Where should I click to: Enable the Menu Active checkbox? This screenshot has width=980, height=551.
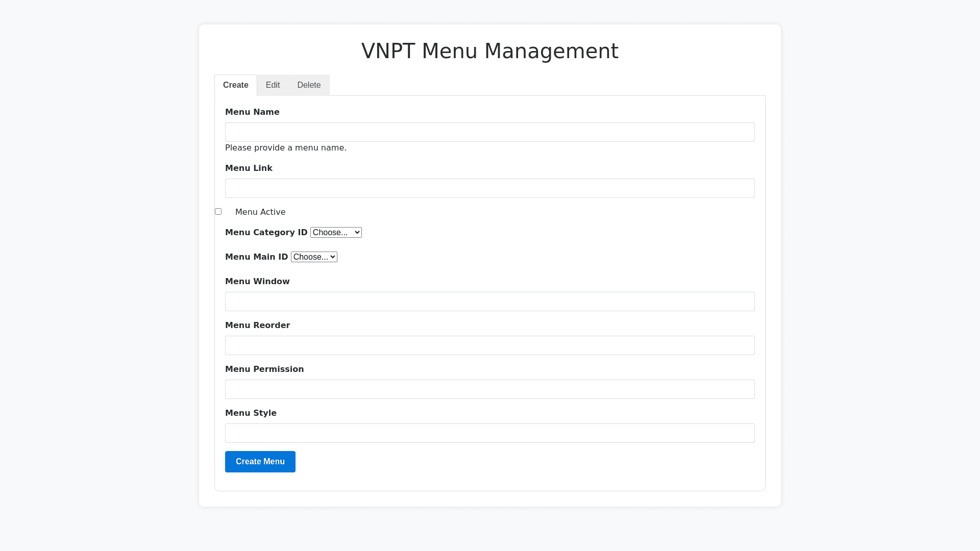coord(218,212)
